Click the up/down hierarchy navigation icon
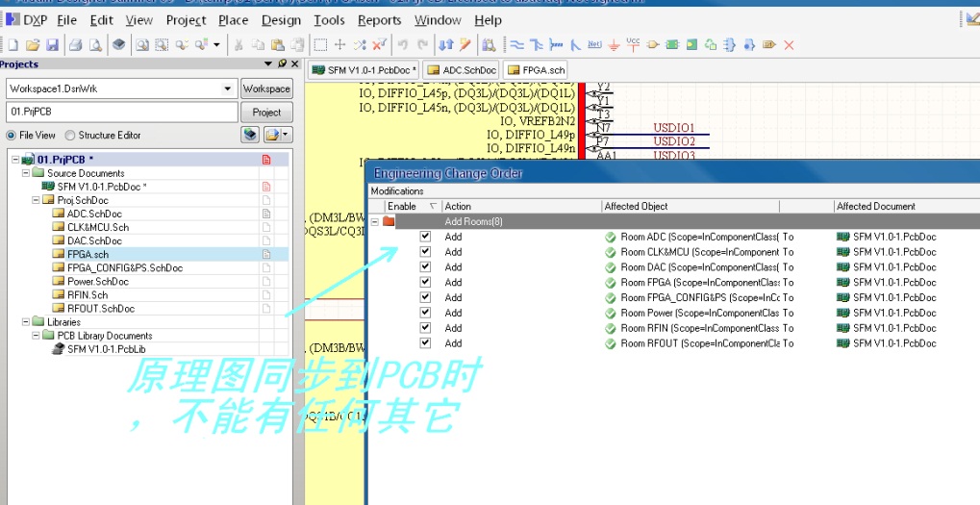This screenshot has height=505, width=980. 445,45
